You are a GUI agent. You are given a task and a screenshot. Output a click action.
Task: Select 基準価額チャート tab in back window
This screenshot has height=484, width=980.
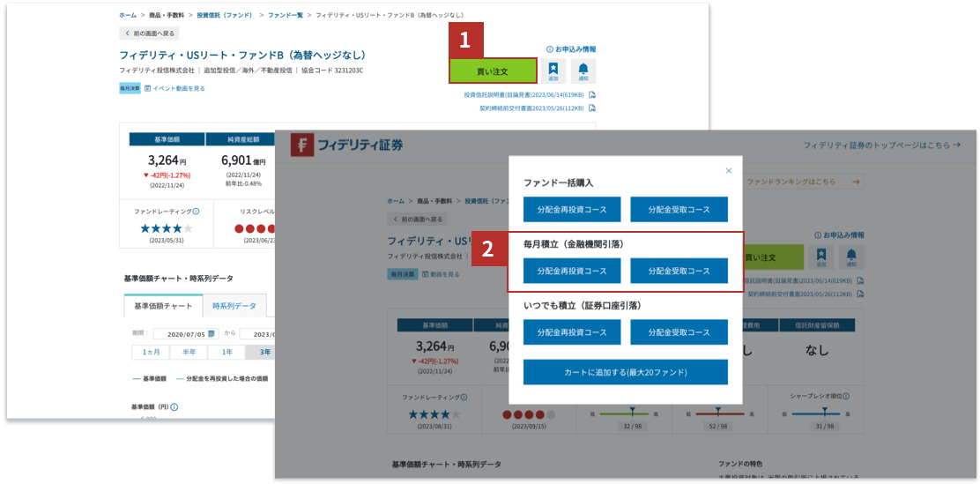coord(163,306)
